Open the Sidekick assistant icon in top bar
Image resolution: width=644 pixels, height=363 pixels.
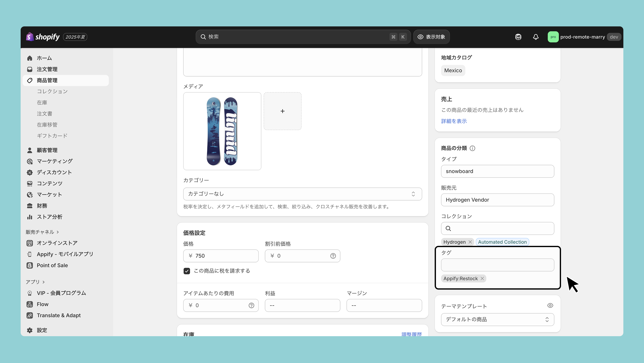click(518, 37)
